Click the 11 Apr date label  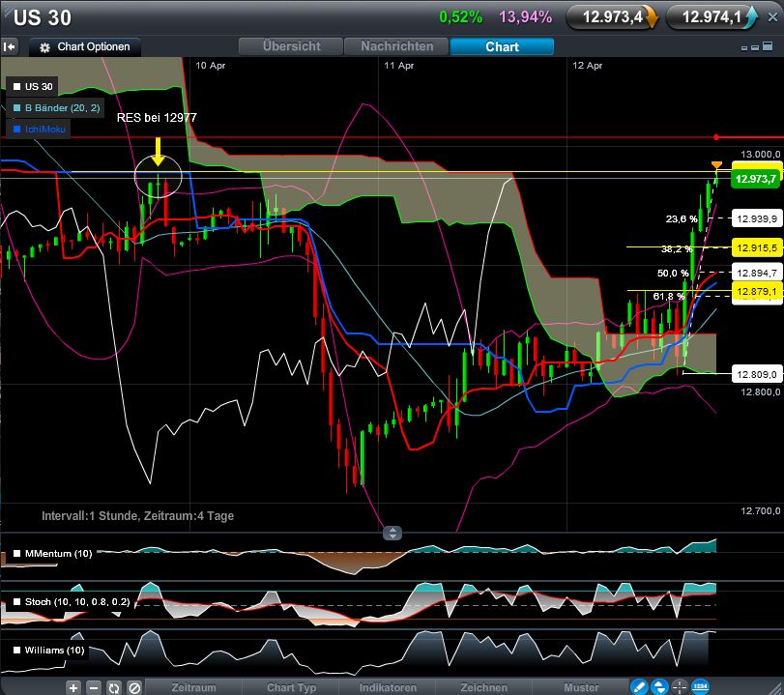click(x=398, y=66)
